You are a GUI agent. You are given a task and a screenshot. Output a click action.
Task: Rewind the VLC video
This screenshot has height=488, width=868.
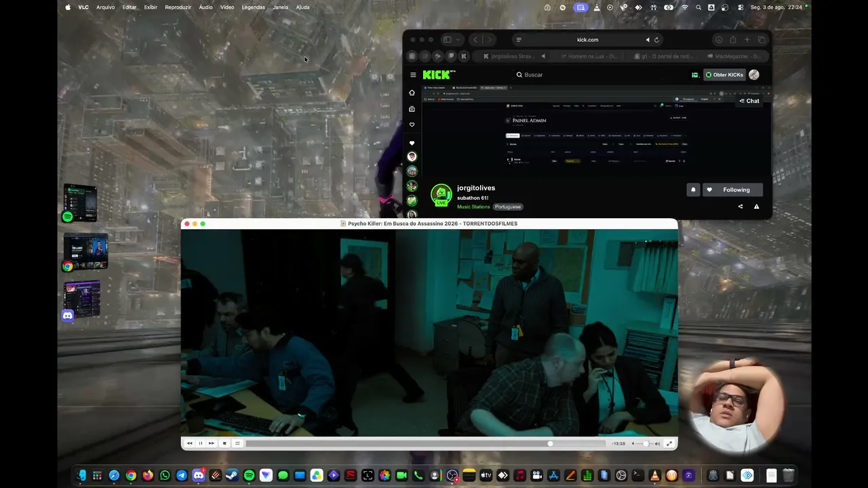(x=189, y=443)
